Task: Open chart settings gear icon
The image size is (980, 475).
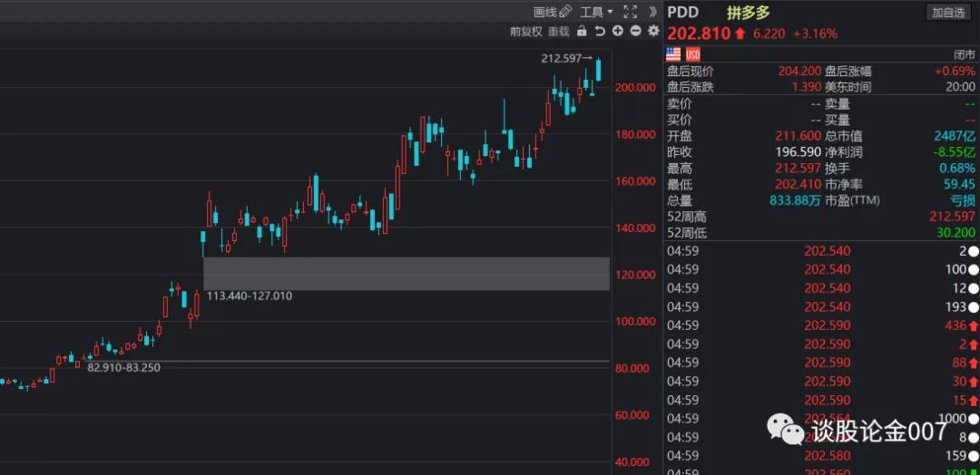Action: pos(653,31)
